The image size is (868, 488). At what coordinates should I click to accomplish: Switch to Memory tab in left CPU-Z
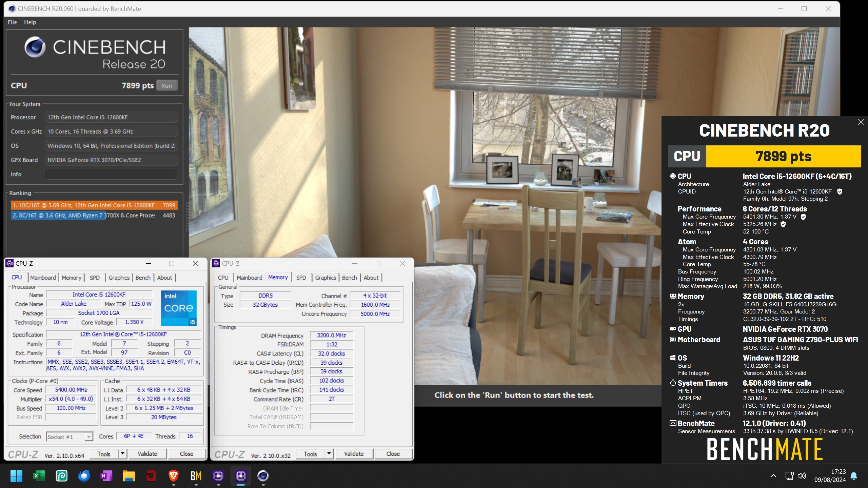(x=72, y=278)
